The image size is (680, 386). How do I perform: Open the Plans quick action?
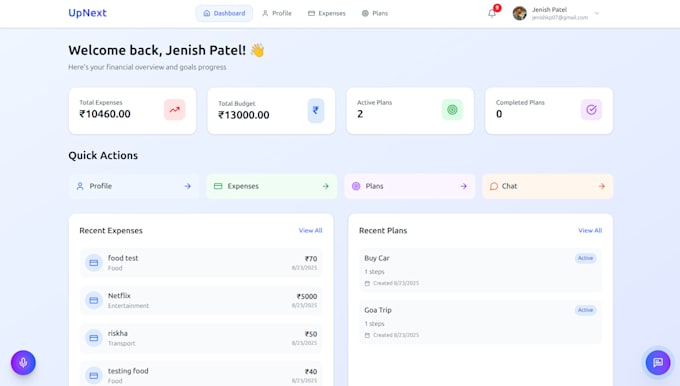(410, 186)
